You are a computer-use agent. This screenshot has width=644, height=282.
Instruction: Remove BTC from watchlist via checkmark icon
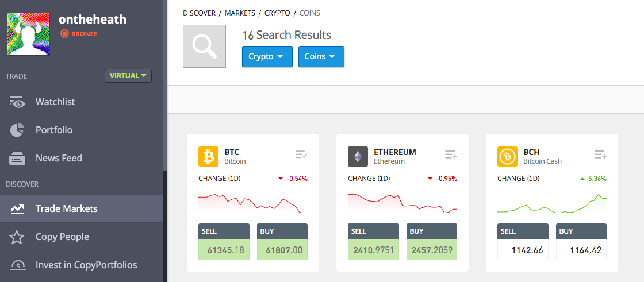[301, 154]
